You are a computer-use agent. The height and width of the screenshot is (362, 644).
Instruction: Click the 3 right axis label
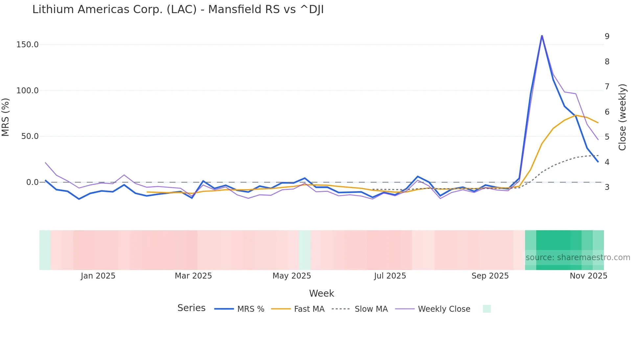coord(607,187)
